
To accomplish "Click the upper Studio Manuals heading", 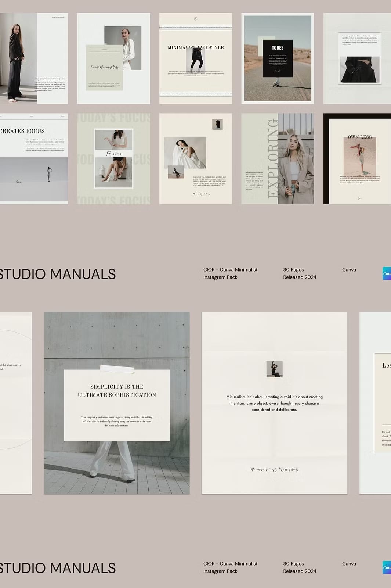I will pos(58,274).
